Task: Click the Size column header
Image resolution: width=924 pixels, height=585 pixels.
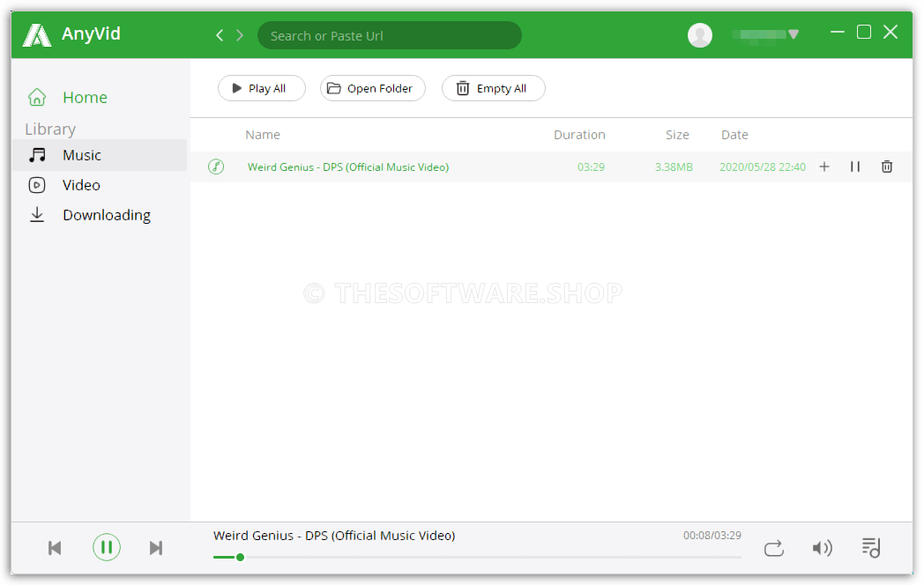Action: click(677, 135)
